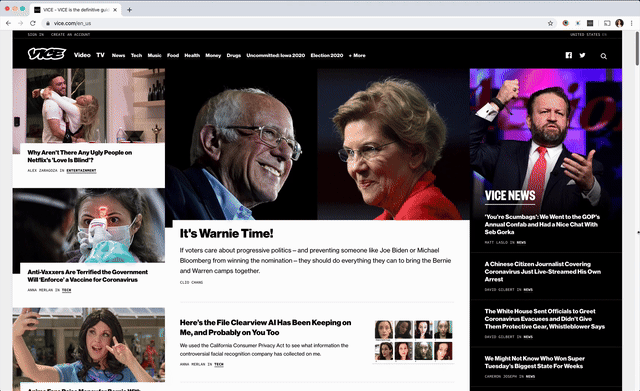
Task: Click the Clearview AI faces grid thumbnail
Action: pyautogui.click(x=413, y=340)
